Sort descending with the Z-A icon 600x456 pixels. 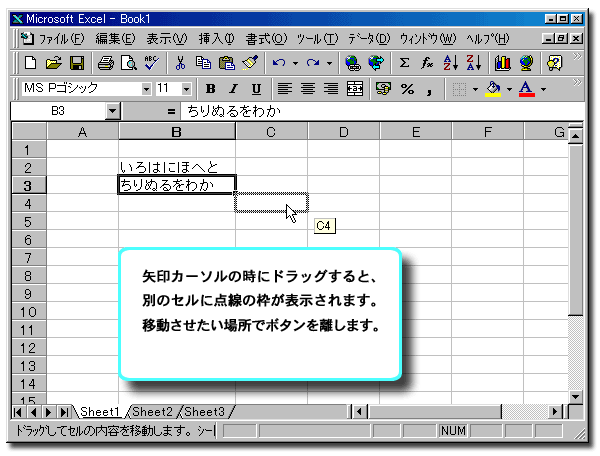[x=474, y=63]
